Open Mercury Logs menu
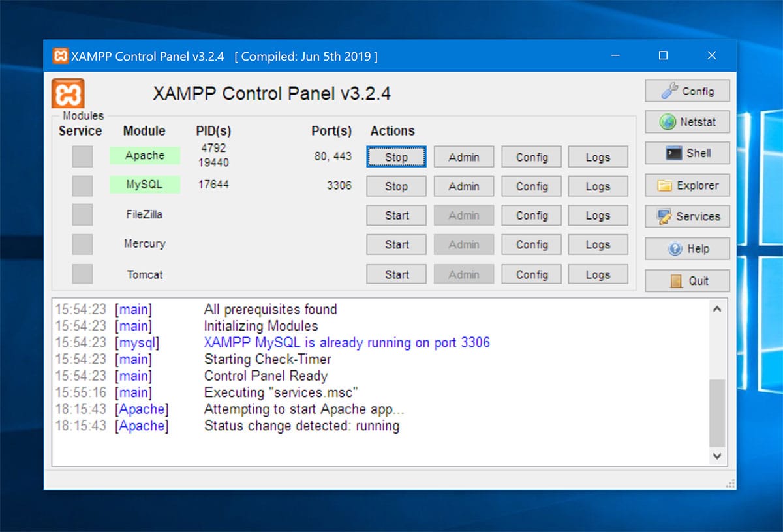 (x=598, y=244)
